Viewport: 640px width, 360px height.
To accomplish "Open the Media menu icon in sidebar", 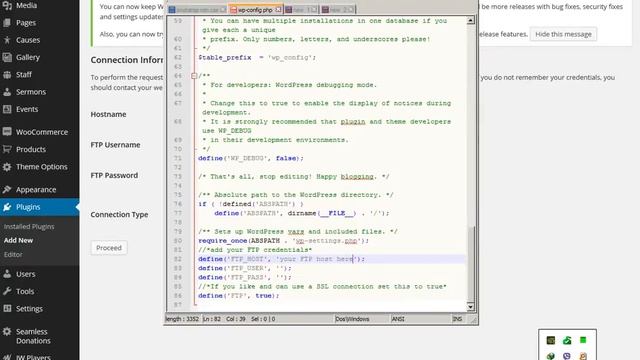I will (x=7, y=6).
